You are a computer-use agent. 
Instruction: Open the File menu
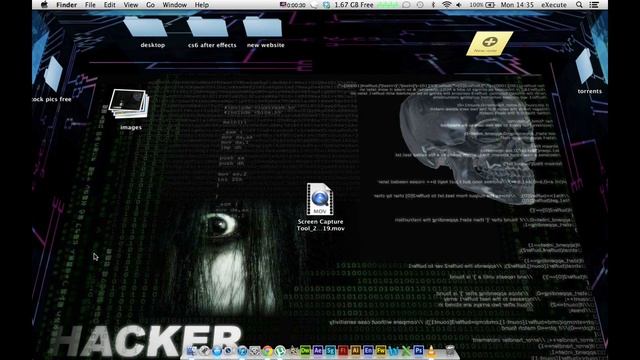(x=90, y=5)
